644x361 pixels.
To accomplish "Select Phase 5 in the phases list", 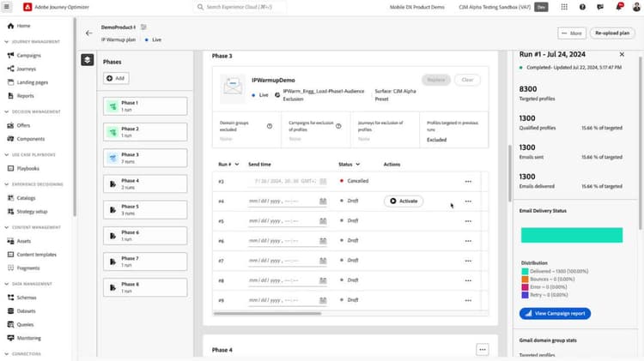I will click(145, 209).
